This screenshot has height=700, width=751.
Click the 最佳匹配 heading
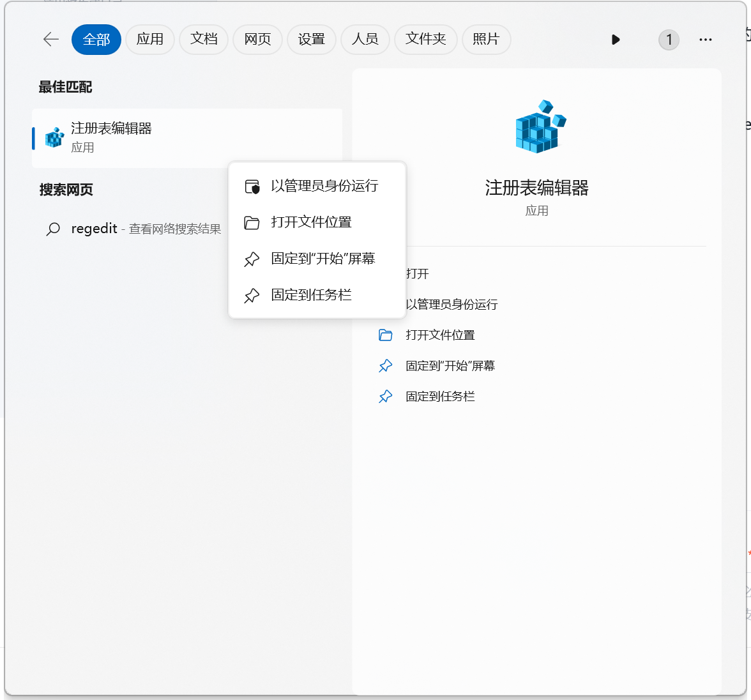[65, 88]
